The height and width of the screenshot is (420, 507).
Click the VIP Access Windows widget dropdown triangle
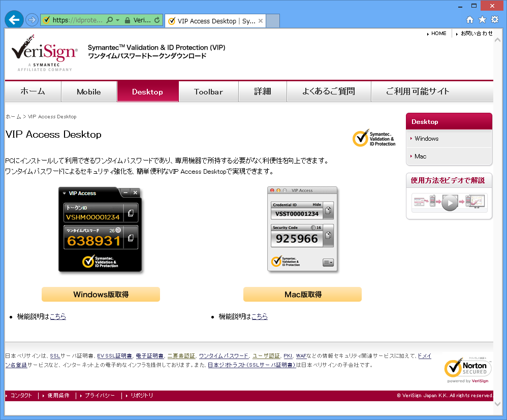point(65,193)
